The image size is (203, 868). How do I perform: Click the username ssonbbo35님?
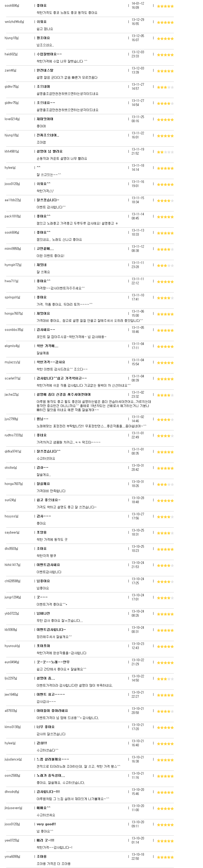point(14,330)
